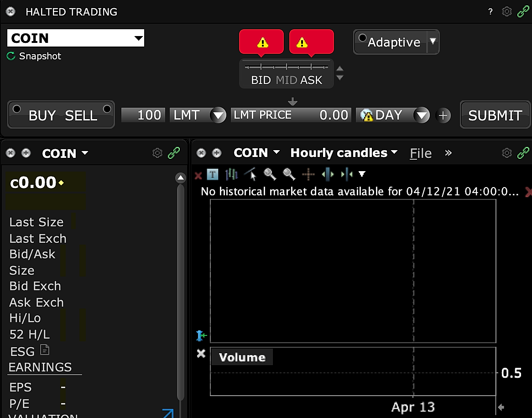Select the Adaptive algo radio button
The image size is (532, 418).
[362, 38]
